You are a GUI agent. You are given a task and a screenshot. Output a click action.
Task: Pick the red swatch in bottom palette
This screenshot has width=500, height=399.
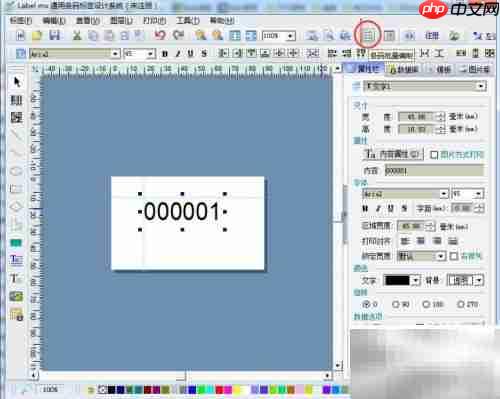(x=219, y=390)
